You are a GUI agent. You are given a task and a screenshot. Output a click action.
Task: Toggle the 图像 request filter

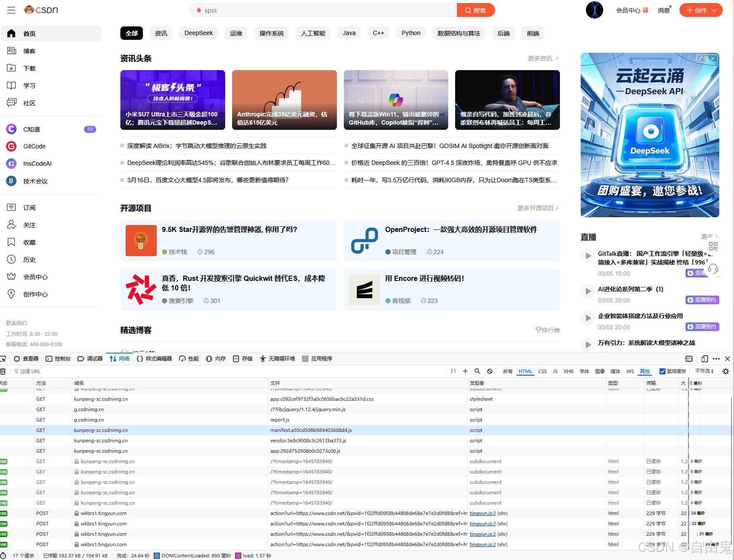tap(600, 371)
